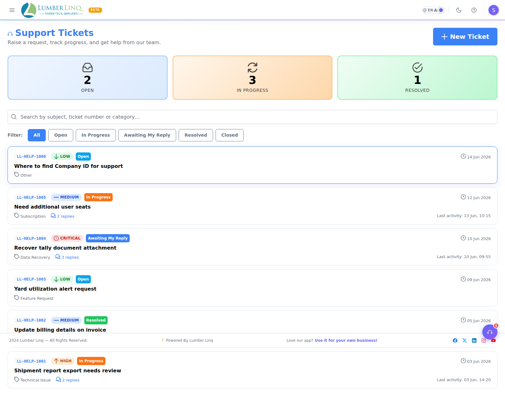View 2 replies on Need additional user seats
Screen dimensions: 505x420
click(x=62, y=216)
